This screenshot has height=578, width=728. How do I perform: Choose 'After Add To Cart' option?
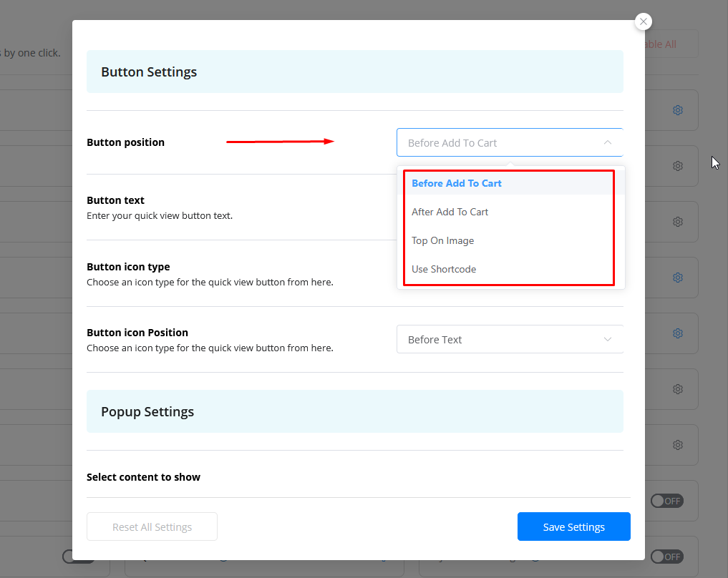(450, 212)
